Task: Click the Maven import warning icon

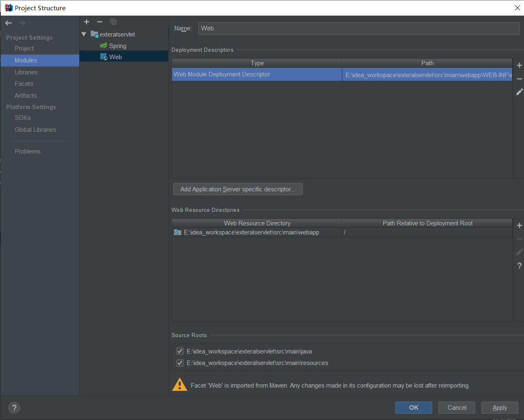Action: [179, 385]
